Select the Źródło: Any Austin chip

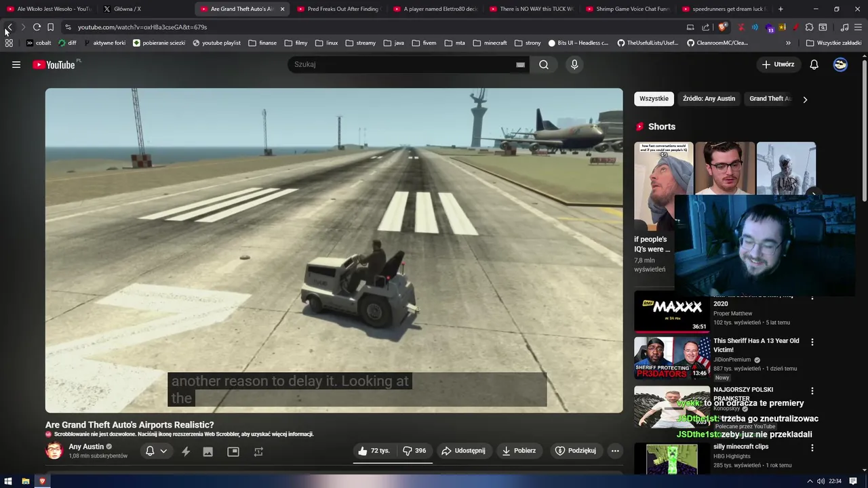pos(709,99)
